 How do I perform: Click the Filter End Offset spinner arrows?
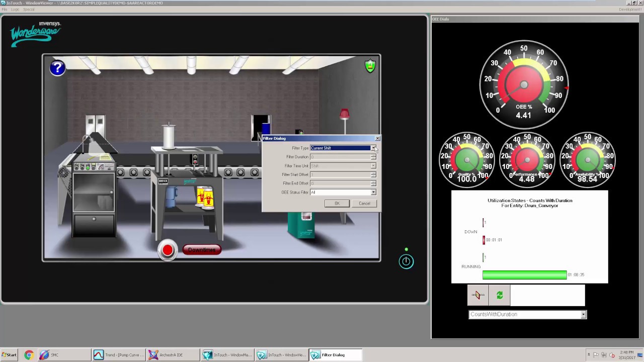[373, 184]
